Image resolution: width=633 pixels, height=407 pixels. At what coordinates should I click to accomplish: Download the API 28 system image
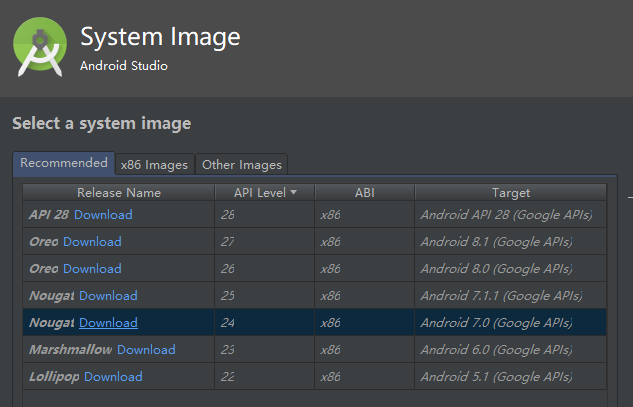point(103,214)
